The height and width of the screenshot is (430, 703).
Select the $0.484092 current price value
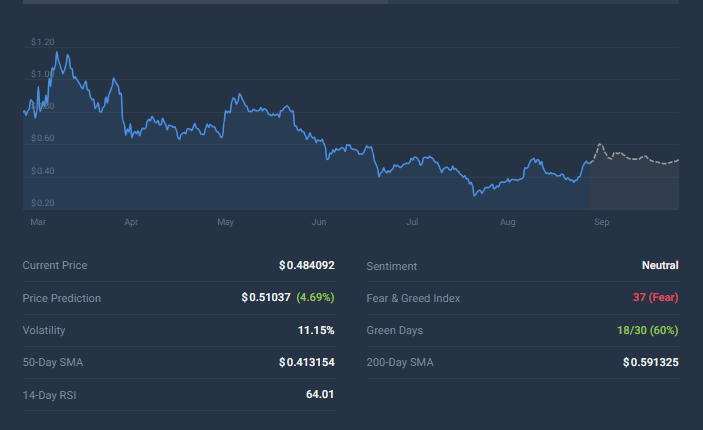(307, 265)
